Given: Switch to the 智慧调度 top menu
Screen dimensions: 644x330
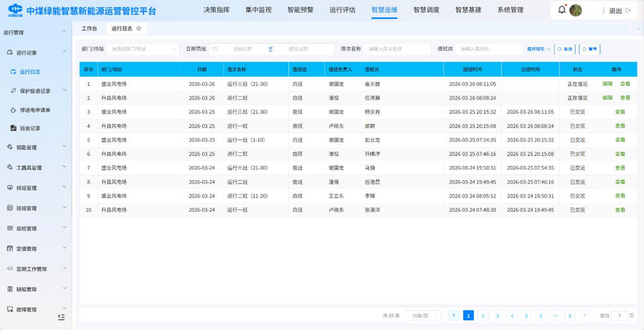Looking at the screenshot, I should 426,10.
